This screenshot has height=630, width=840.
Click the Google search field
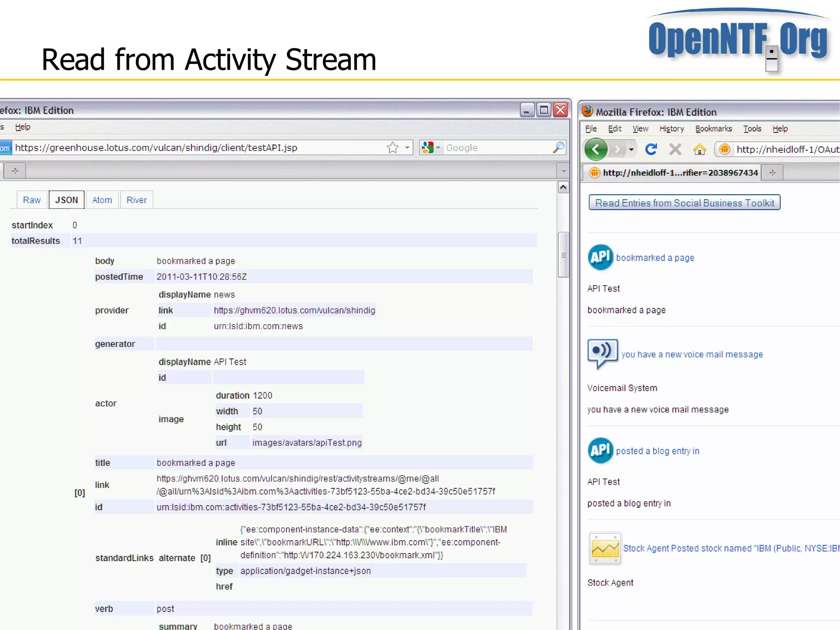(497, 147)
